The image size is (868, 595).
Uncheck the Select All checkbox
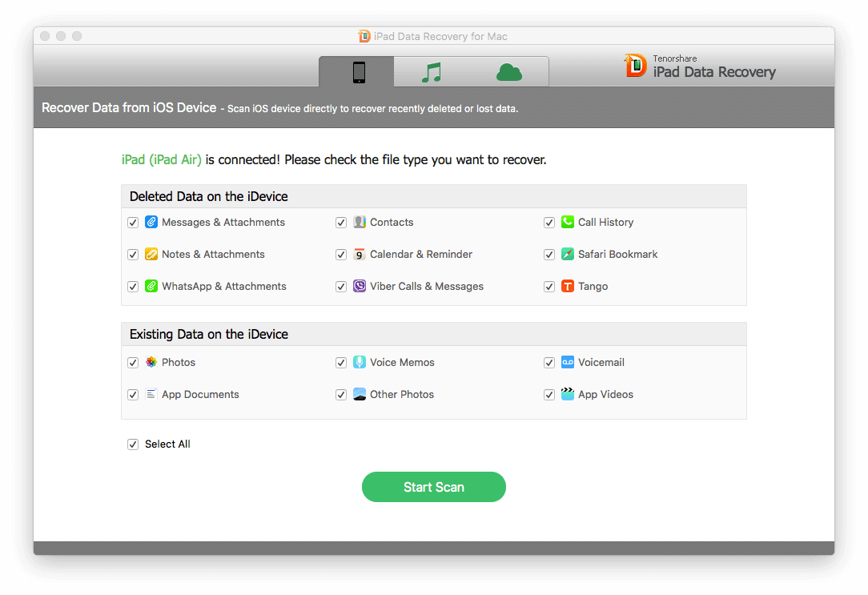133,444
